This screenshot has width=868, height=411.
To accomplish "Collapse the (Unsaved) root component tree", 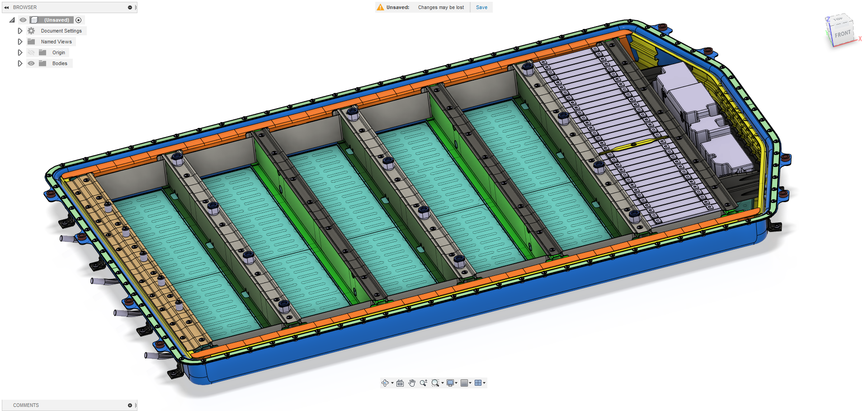I will [12, 20].
